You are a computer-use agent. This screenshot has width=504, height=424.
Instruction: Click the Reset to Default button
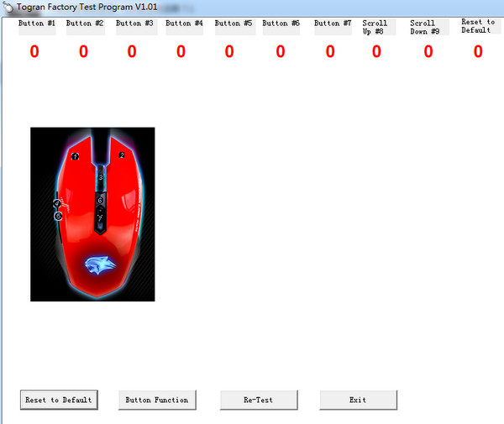click(59, 400)
